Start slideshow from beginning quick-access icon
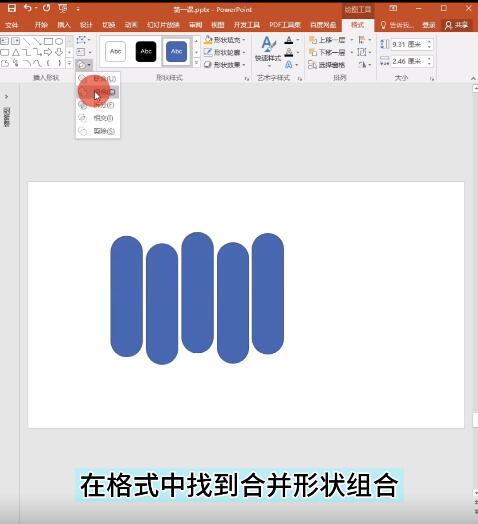 [63, 8]
